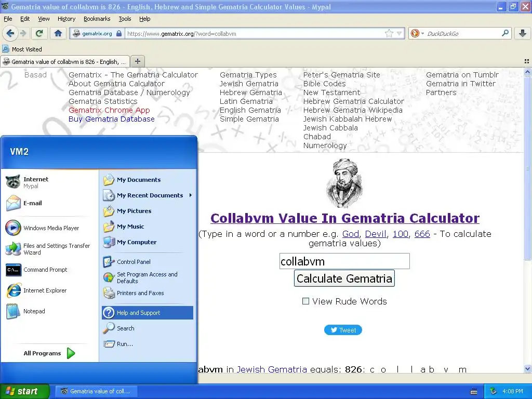
Task: Click the network tray icon near the clock
Action: (494, 391)
